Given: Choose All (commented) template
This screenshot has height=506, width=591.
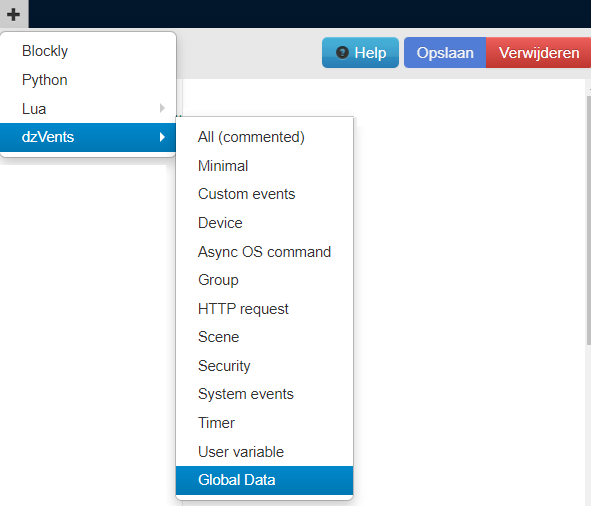Looking at the screenshot, I should tap(264, 137).
